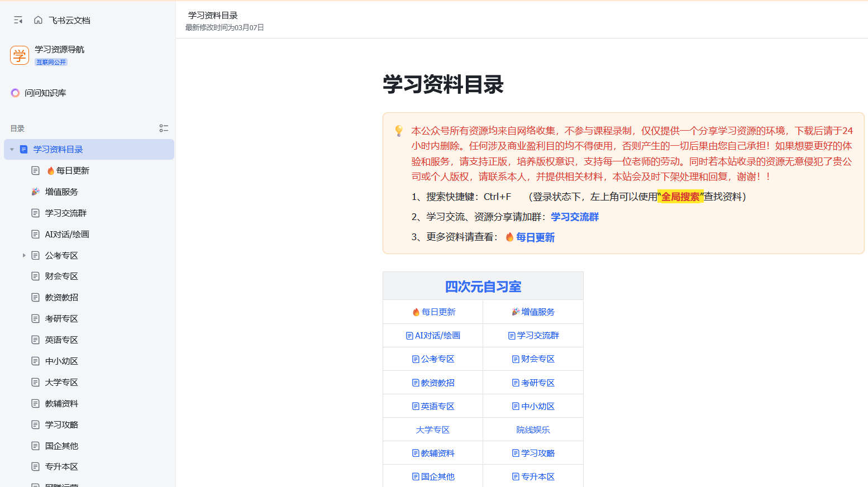Open 中小幼区 in the sidebar tree
The width and height of the screenshot is (868, 487).
61,361
